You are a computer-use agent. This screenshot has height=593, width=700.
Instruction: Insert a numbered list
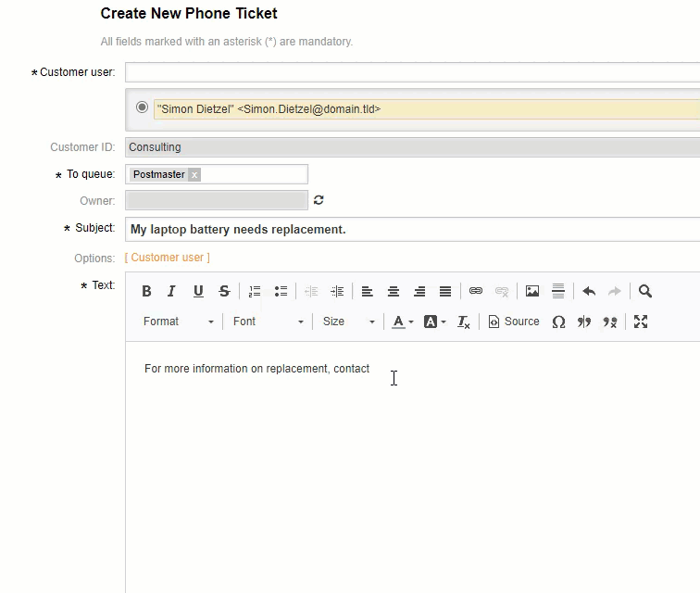tap(255, 291)
